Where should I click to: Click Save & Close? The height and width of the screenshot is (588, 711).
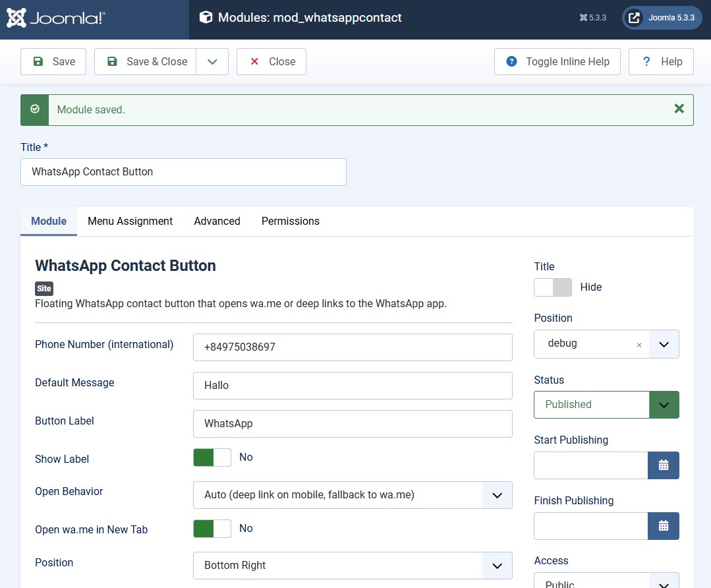(x=146, y=62)
